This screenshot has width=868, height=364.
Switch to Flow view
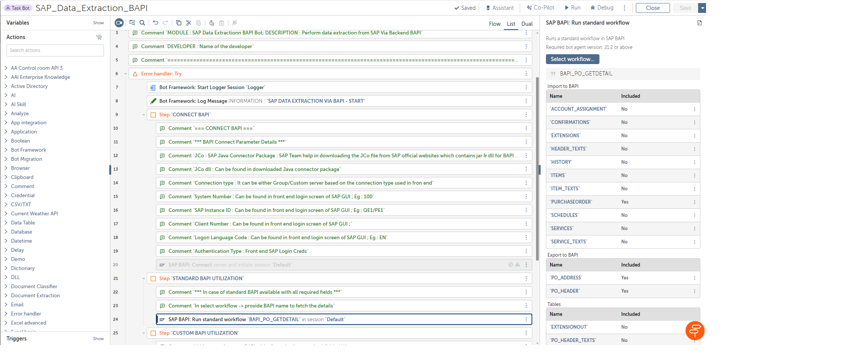(x=495, y=24)
